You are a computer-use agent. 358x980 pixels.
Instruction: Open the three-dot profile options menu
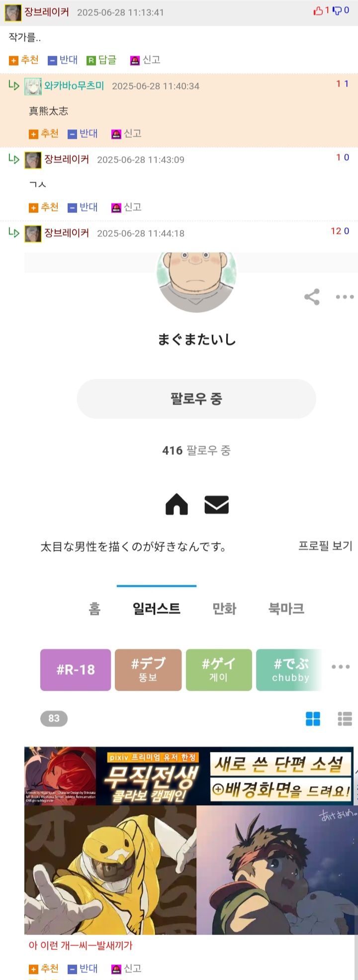coord(344,297)
